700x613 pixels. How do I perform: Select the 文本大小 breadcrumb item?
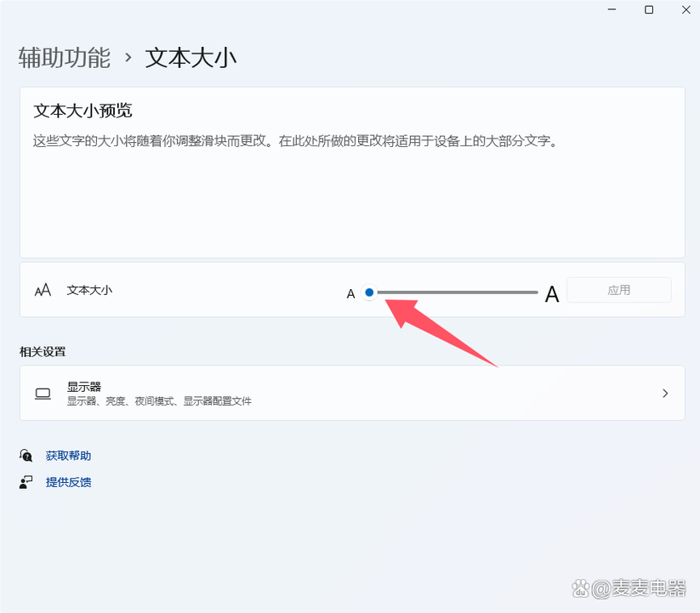click(x=191, y=57)
